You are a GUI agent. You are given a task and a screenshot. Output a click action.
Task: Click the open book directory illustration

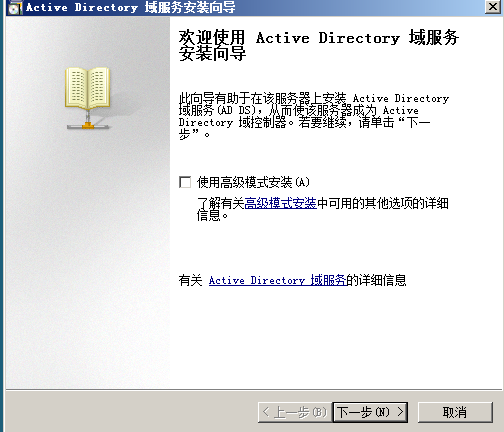point(88,98)
